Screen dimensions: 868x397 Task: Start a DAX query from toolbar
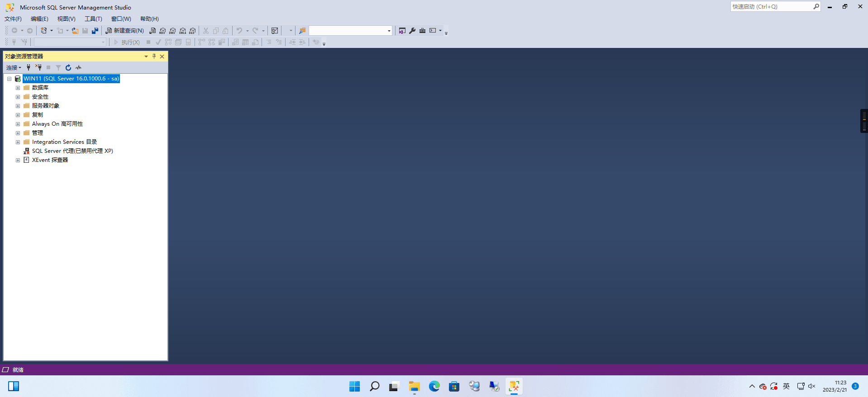point(193,31)
